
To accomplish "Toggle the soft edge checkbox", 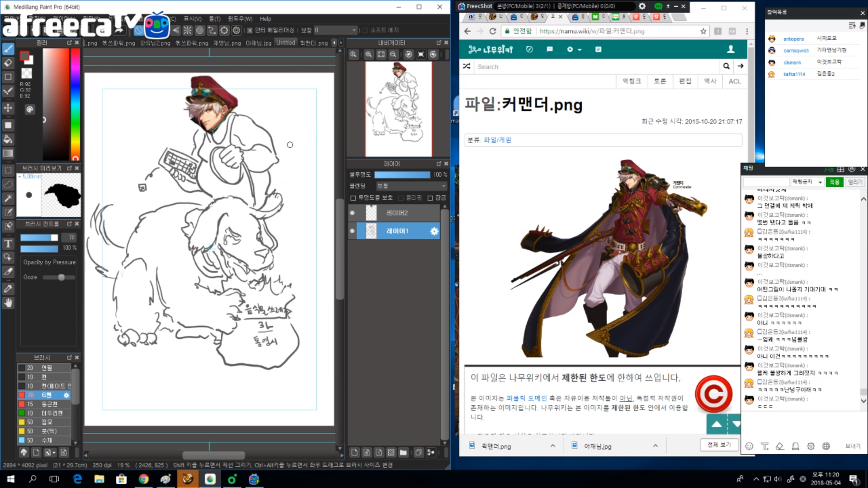I will tap(365, 30).
